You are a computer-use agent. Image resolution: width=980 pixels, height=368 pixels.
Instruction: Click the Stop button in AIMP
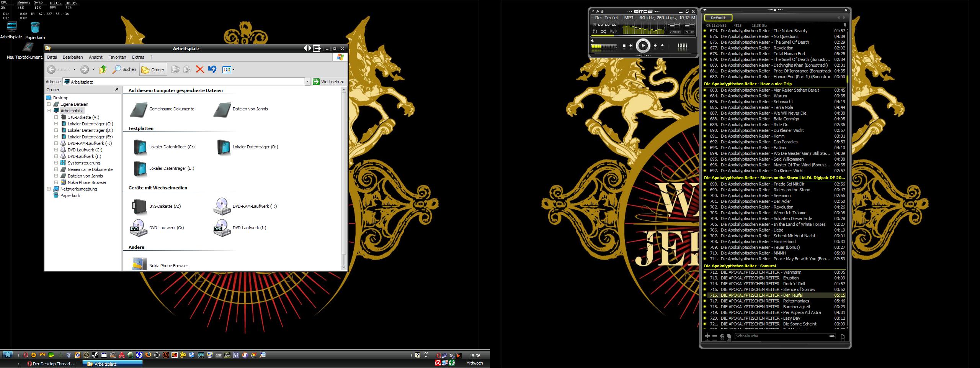624,46
